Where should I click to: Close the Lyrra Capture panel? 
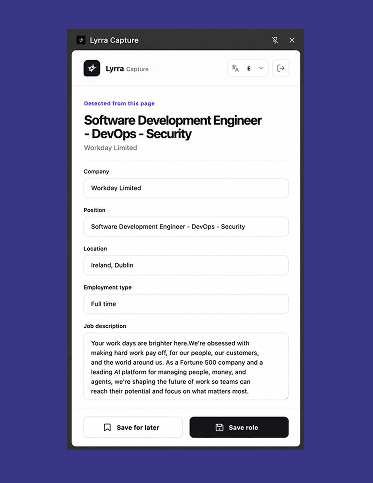(292, 40)
